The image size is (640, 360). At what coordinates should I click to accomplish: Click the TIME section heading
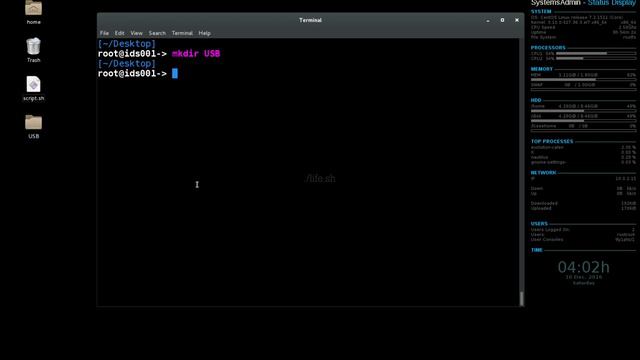pos(537,250)
